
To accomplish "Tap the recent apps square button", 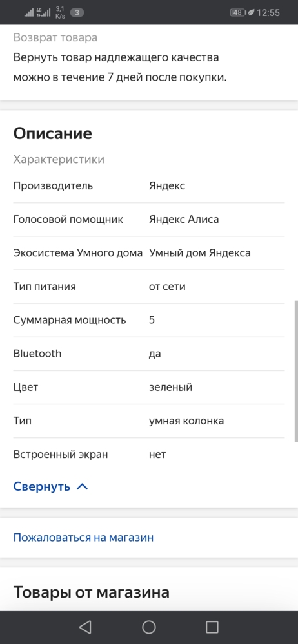I will pyautogui.click(x=212, y=627).
